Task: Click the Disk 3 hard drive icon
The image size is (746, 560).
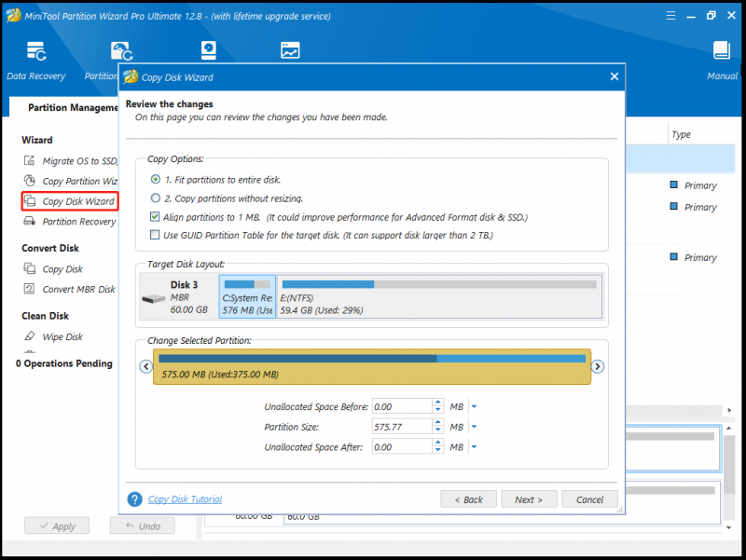Action: tap(154, 298)
